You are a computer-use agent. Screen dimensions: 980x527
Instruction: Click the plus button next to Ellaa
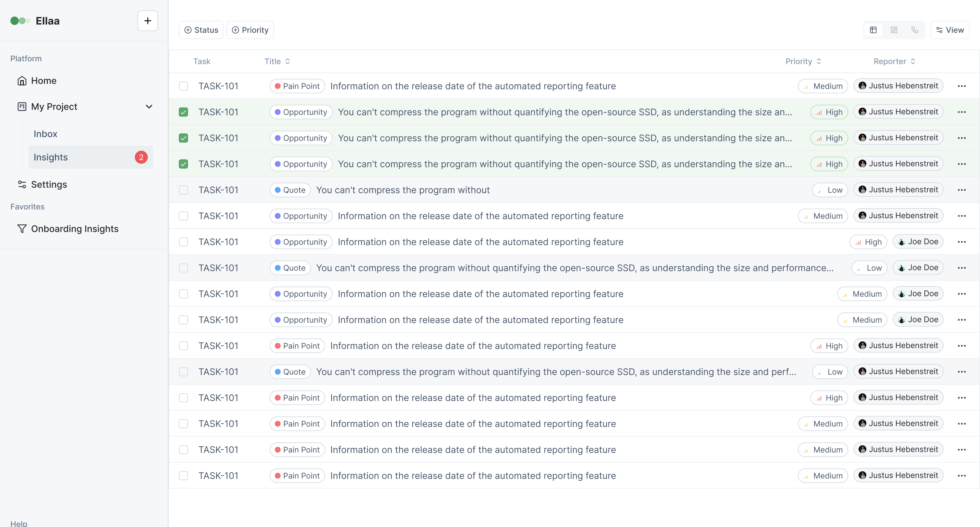pyautogui.click(x=147, y=20)
